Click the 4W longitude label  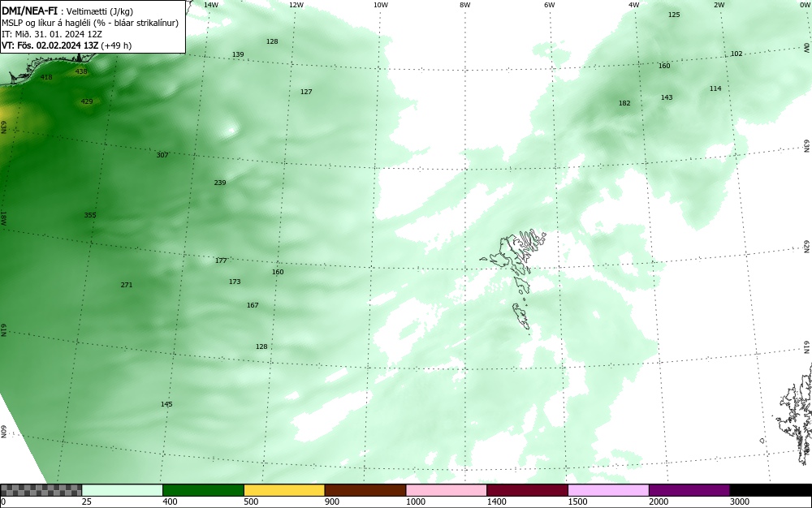coord(634,5)
